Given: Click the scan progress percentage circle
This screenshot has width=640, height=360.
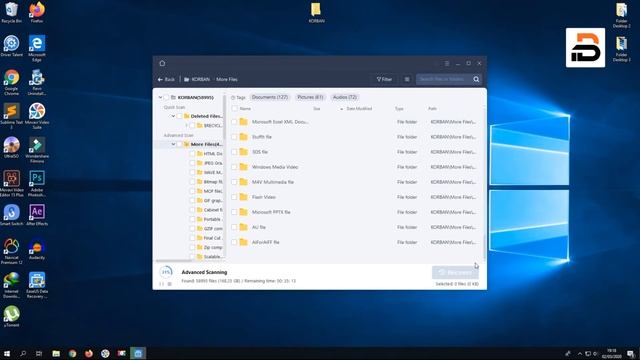Looking at the screenshot, I should point(166,272).
